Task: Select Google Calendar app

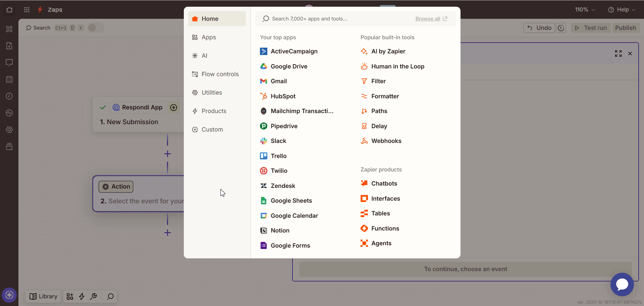Action: (289, 216)
